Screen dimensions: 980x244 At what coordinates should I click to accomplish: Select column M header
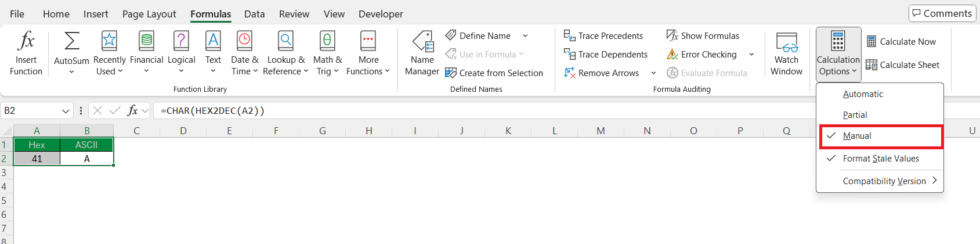pos(601,131)
